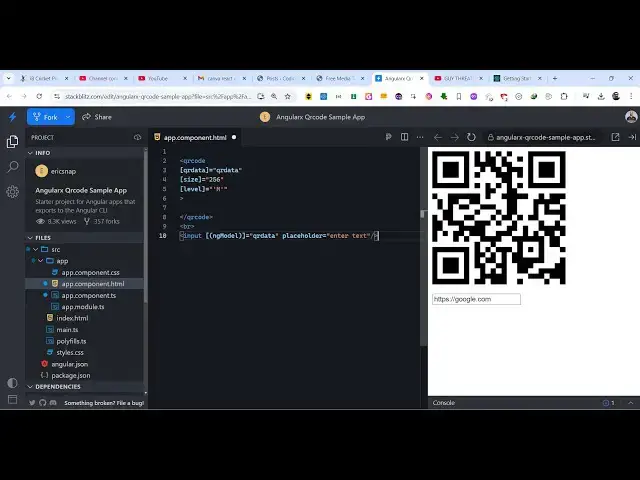Open the user avatar menu
This screenshot has height=480, width=640.
631,117
